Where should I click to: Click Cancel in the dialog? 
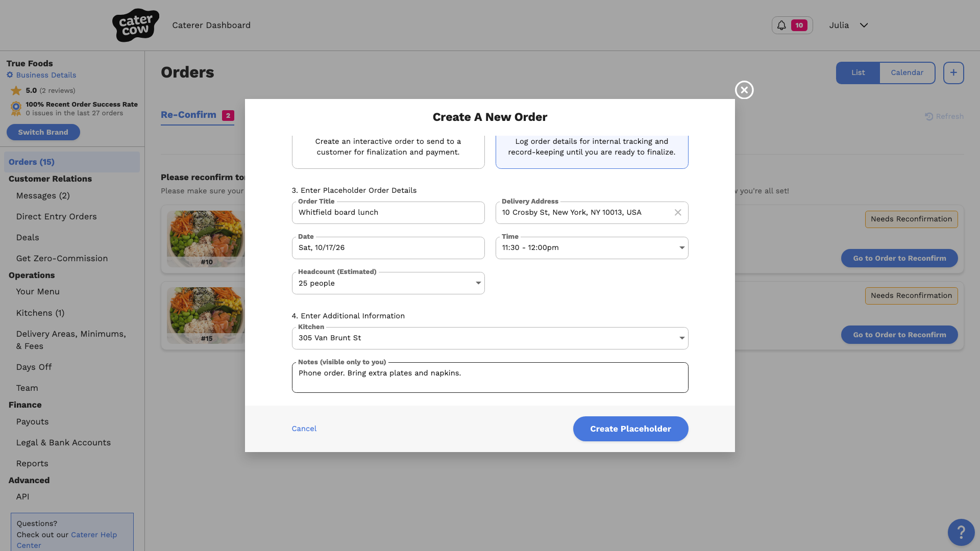[x=304, y=429]
